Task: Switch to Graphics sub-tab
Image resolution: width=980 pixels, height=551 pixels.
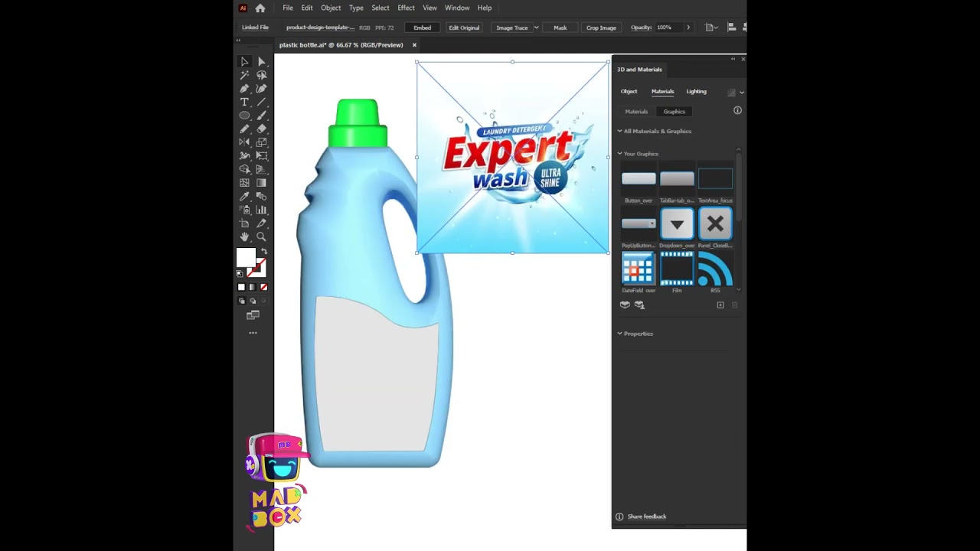Action: (675, 112)
